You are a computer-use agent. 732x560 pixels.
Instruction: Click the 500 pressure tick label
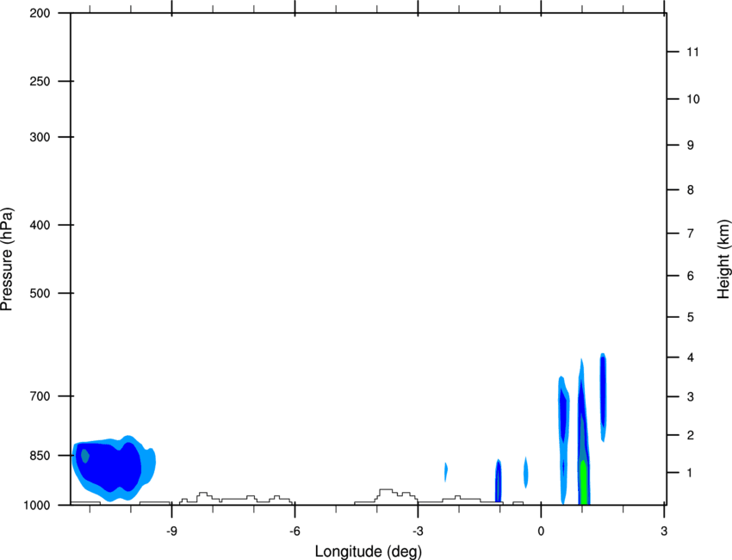40,293
